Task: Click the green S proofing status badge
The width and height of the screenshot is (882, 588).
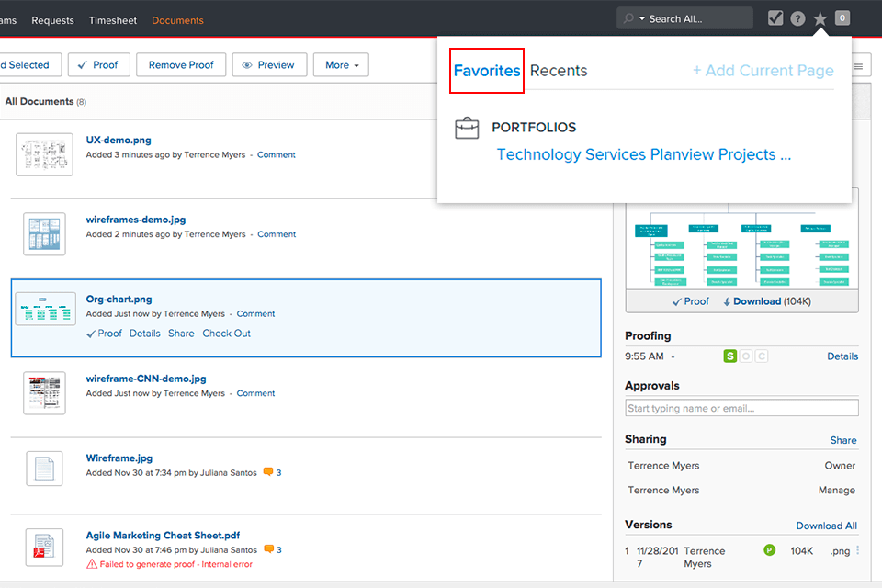Action: click(730, 356)
